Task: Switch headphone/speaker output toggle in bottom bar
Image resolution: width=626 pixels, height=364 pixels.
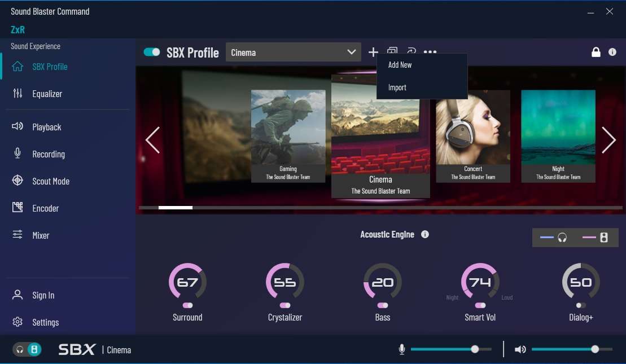Action: (x=27, y=349)
